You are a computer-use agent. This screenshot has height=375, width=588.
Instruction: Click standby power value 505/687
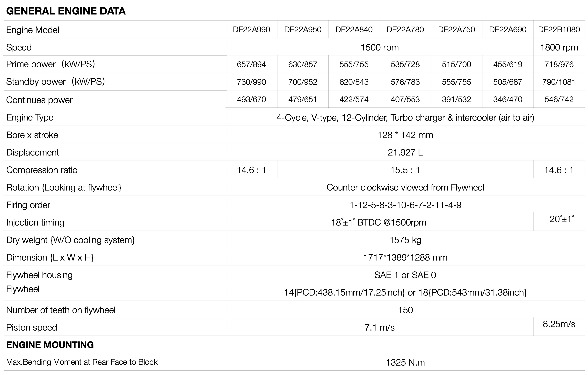point(508,82)
